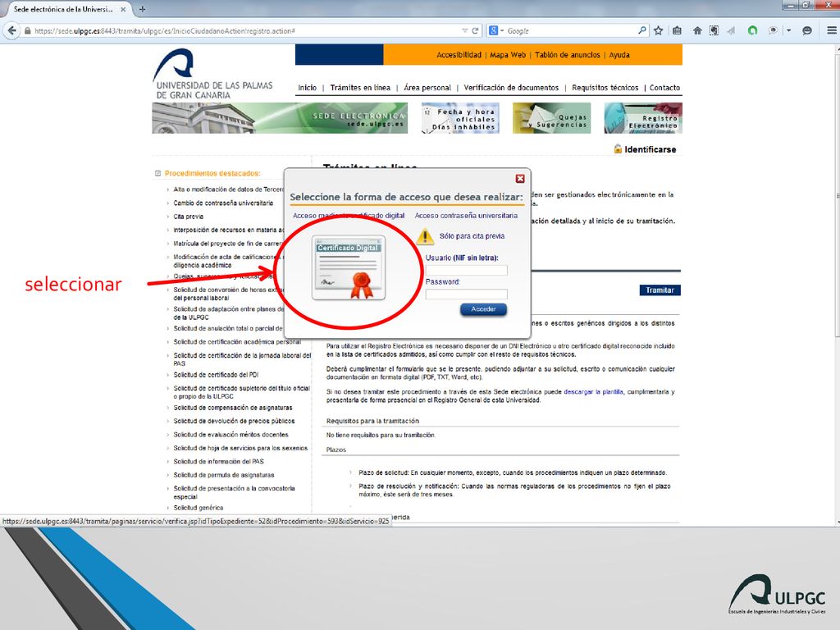
Task: Click the warning triangle icon
Action: coord(425,236)
